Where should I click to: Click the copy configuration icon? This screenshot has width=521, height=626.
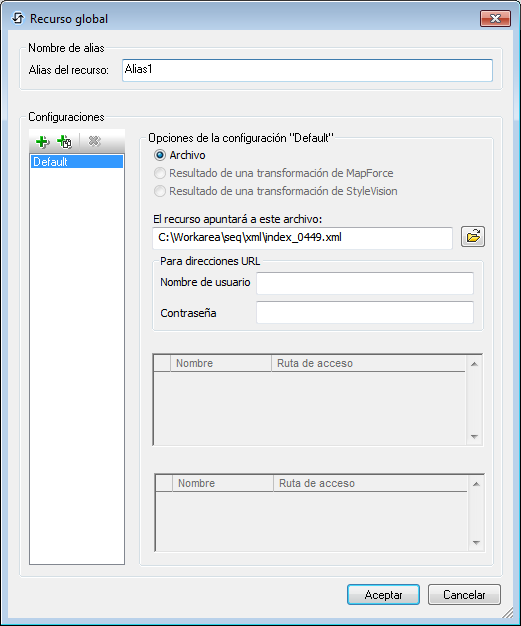tap(64, 142)
